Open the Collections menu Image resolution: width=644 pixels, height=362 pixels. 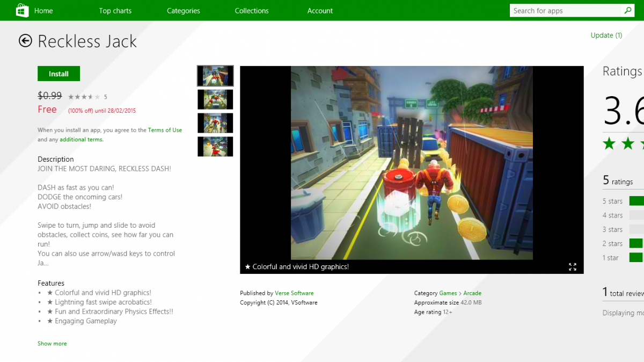point(252,11)
